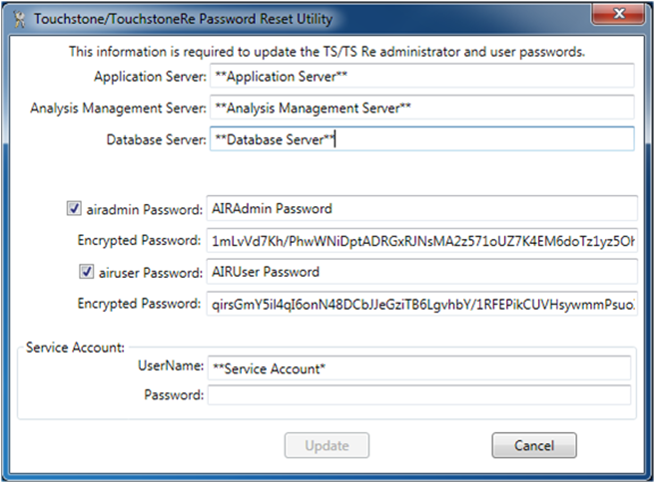Select the Analysis Management Server text box
Image resolution: width=654 pixels, height=485 pixels.
tap(422, 108)
